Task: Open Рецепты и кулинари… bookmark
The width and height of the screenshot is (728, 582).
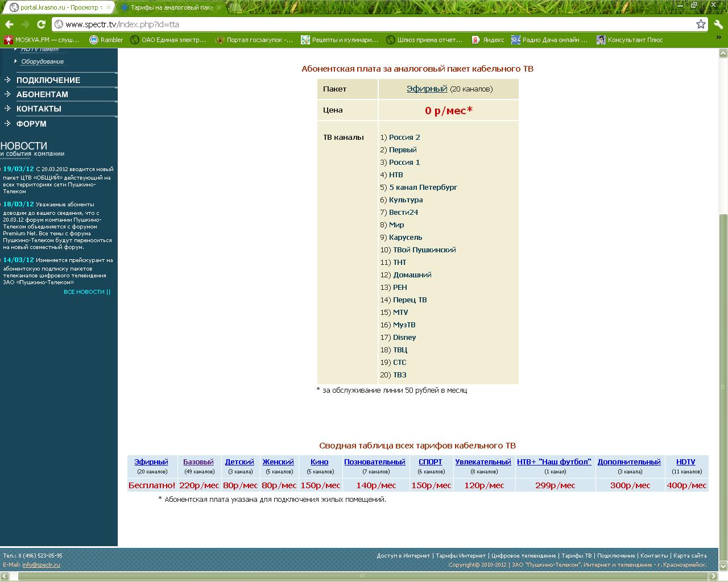Action: [339, 40]
